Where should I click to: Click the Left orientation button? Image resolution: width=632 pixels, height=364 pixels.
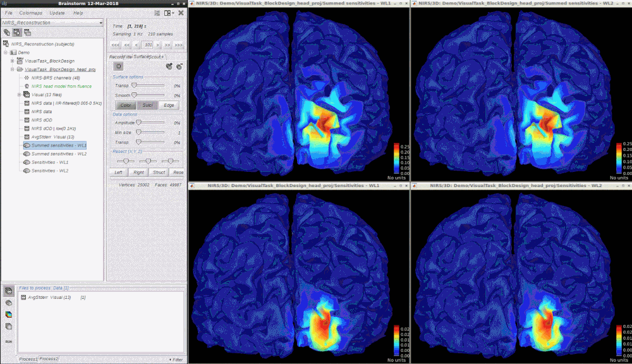[x=118, y=172]
